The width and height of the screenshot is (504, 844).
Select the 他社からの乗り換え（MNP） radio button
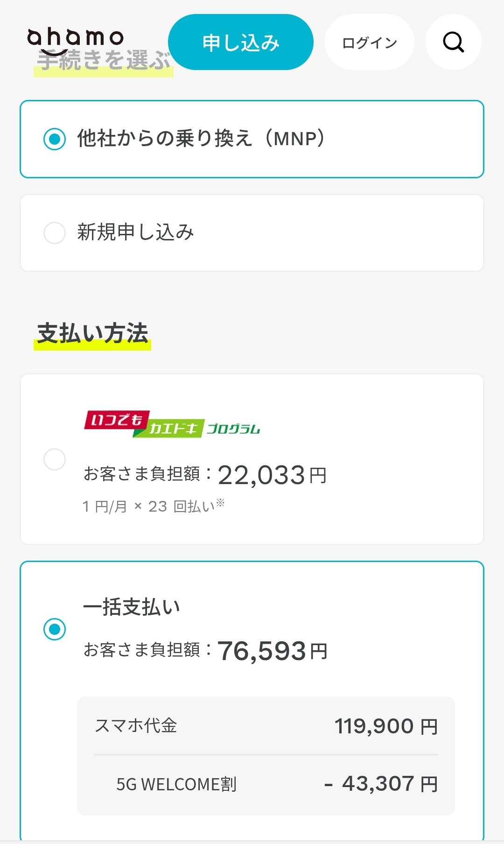point(55,139)
